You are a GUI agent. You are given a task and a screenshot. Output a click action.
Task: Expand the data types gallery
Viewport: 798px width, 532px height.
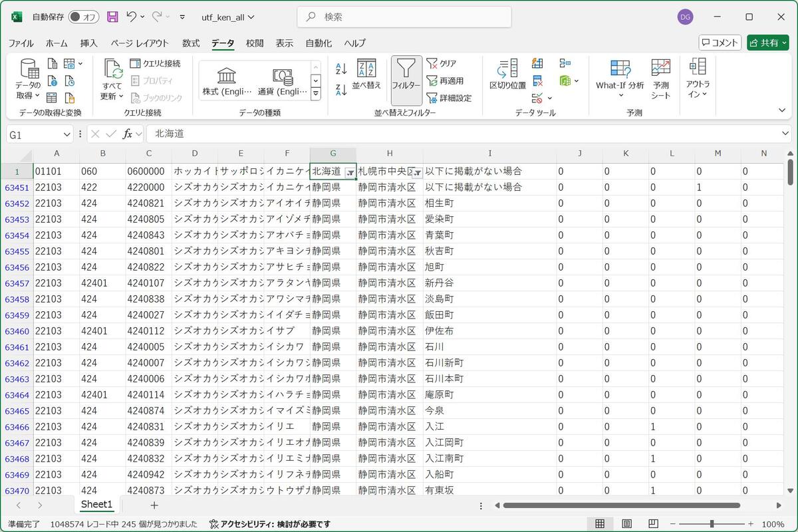pyautogui.click(x=316, y=94)
